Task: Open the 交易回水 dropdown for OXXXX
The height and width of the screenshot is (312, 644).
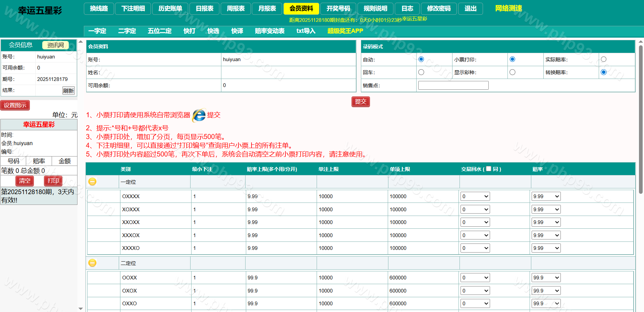Action: 475,196
